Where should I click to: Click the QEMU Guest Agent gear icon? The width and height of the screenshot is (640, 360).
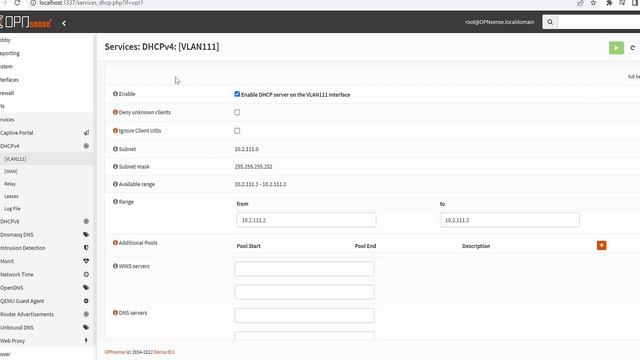click(86, 301)
